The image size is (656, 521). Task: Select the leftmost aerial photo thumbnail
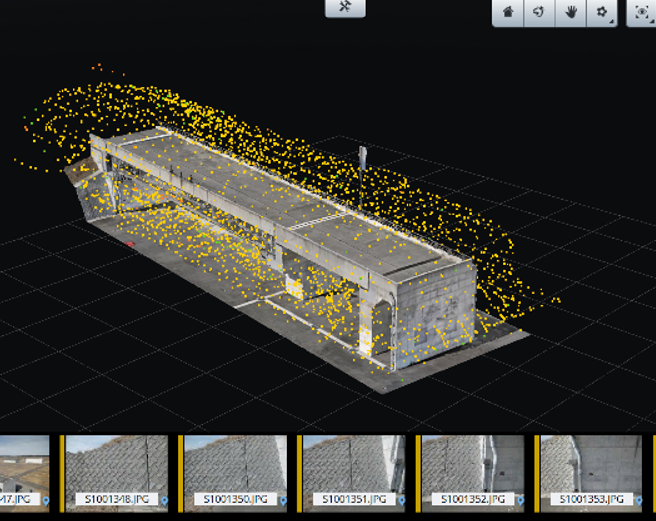click(24, 474)
